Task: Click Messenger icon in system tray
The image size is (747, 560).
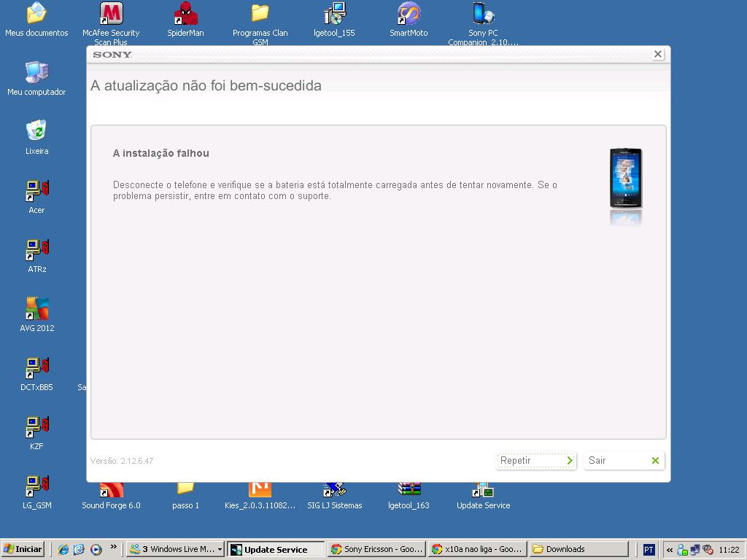Action: [682, 550]
